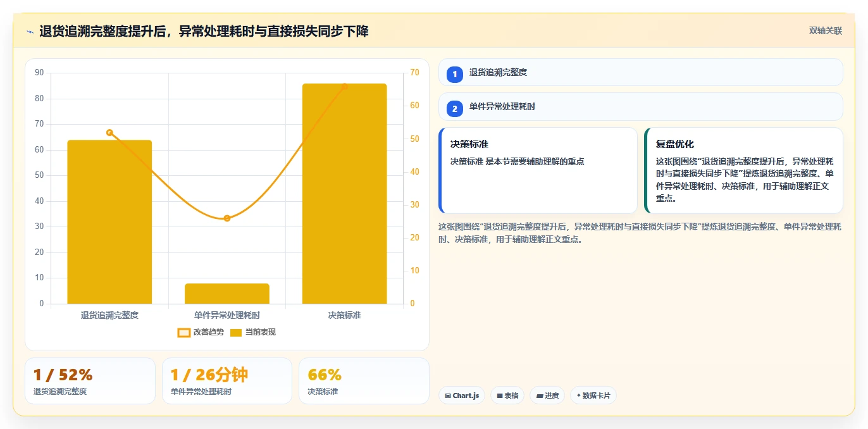The width and height of the screenshot is (868, 429).
Task: Click the 决策标准 bar in chart
Action: click(x=344, y=194)
